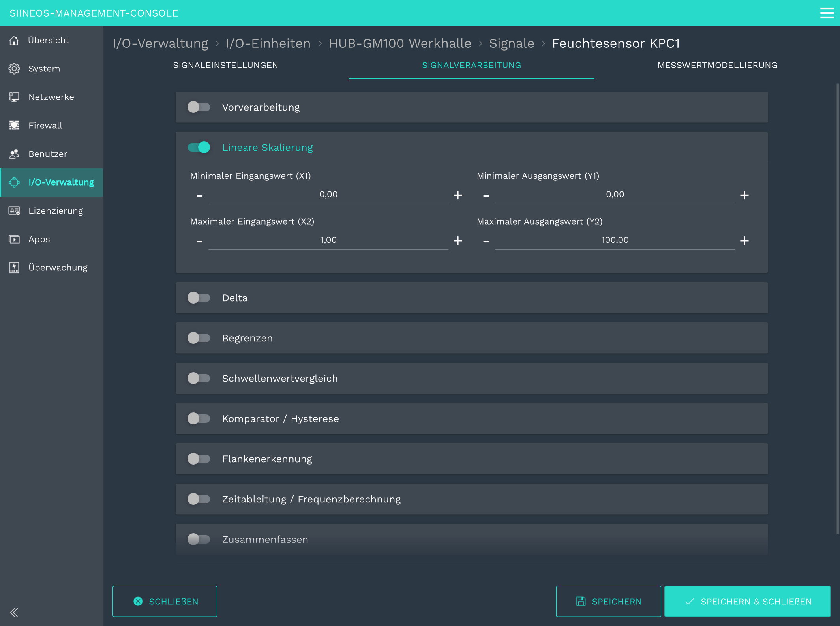Enable the Zusammenfassen toggle

click(x=199, y=539)
